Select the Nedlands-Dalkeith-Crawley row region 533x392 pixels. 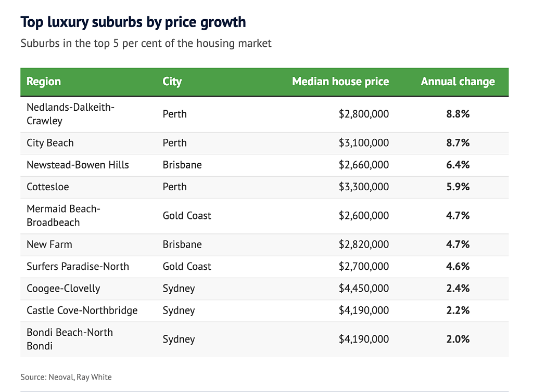(70, 114)
